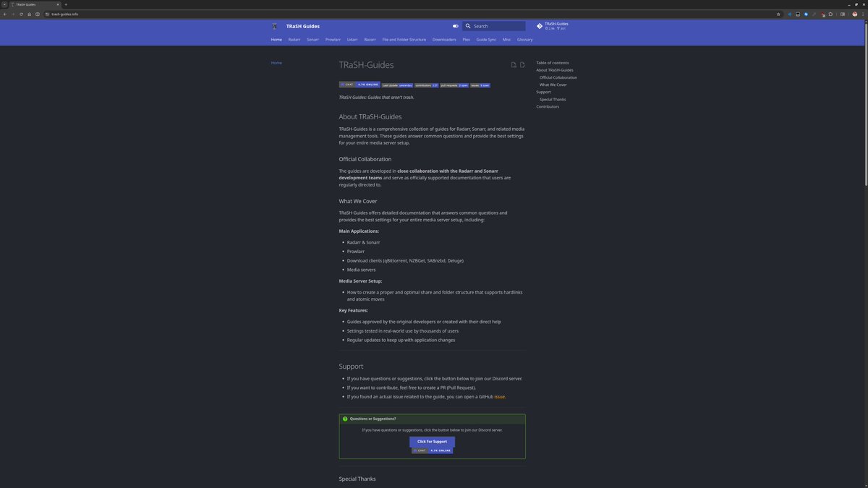Click the site information icon in address bar

tap(47, 14)
